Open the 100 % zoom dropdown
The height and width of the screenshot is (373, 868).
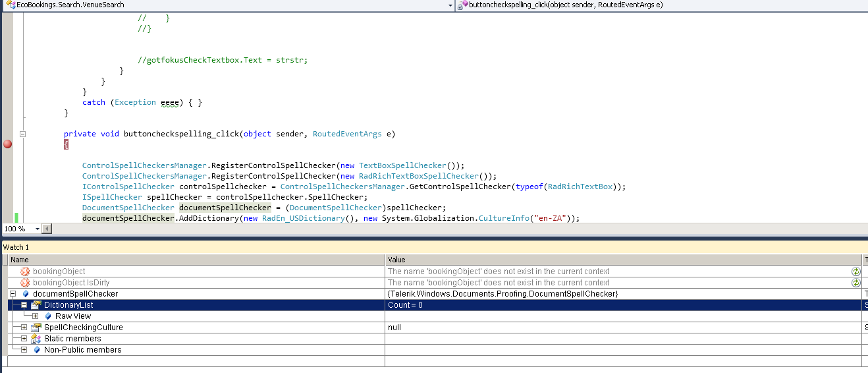(36, 229)
